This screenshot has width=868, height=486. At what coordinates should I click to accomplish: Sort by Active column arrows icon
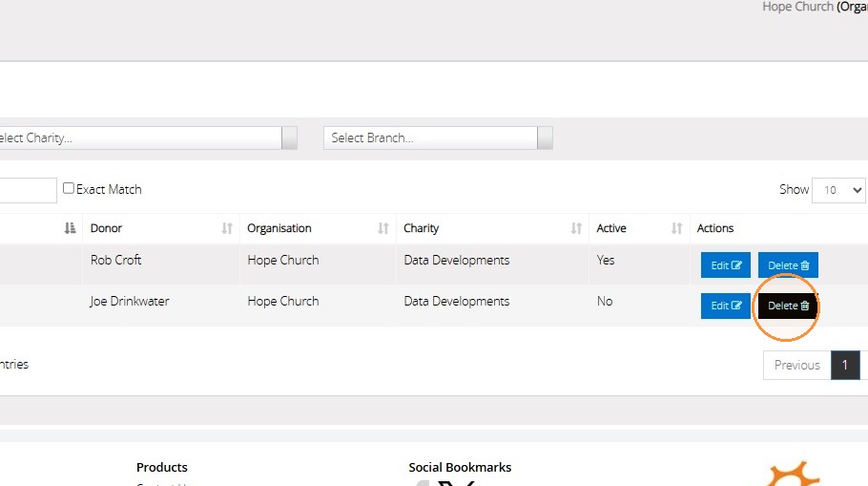point(676,228)
